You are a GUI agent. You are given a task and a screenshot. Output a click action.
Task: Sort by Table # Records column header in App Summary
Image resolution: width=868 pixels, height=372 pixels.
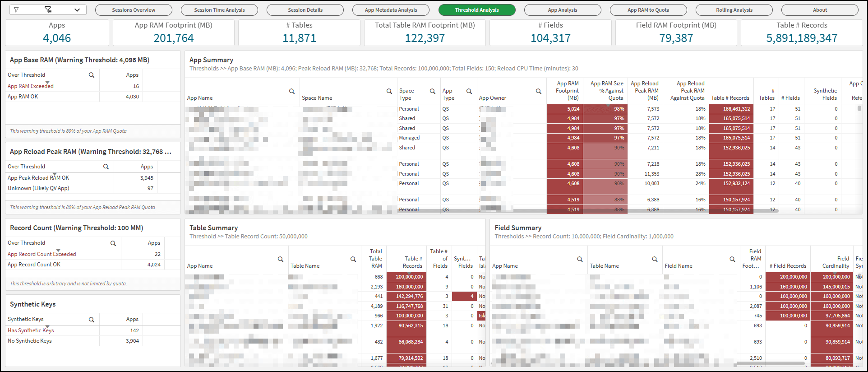730,98
